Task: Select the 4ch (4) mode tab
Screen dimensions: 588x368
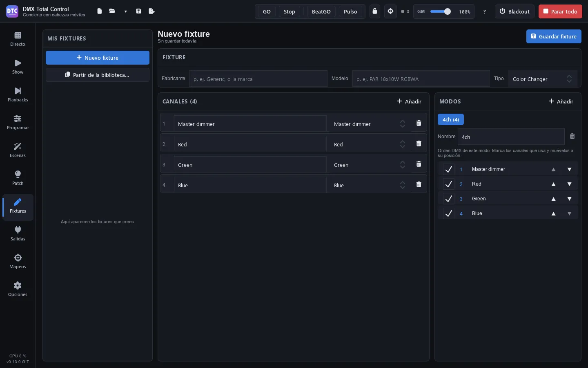Action: [x=451, y=119]
